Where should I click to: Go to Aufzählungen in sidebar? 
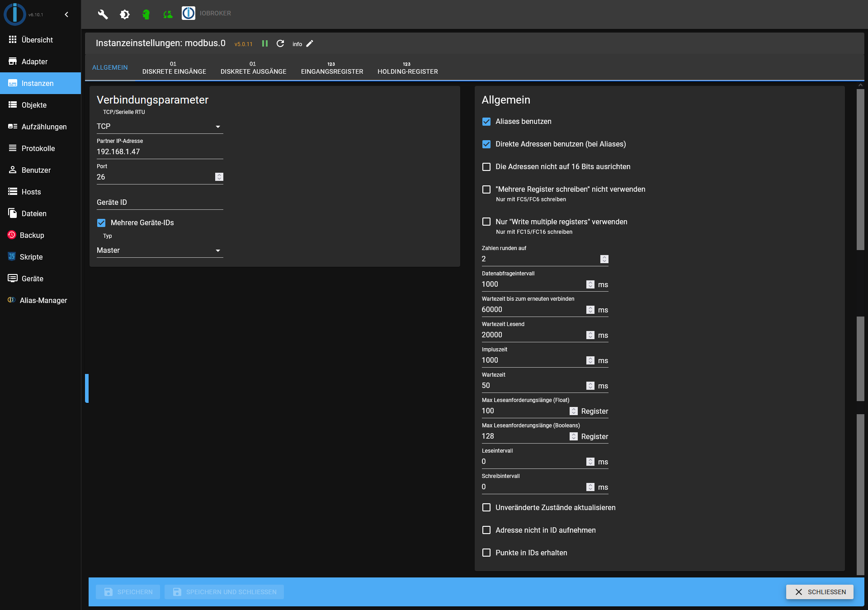41,127
